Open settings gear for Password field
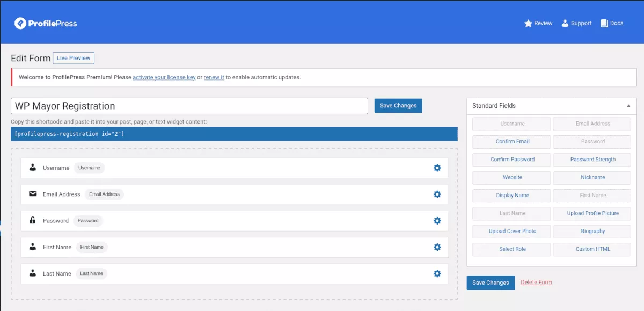 tap(437, 221)
